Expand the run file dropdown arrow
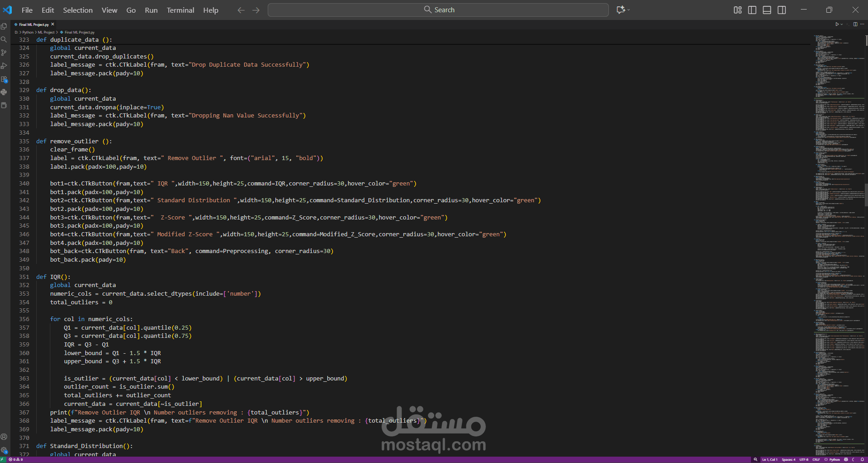Viewport: 868px width, 463px height. point(842,24)
